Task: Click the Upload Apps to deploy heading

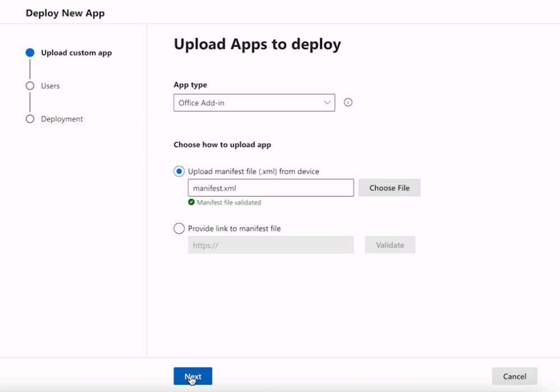Action: point(257,44)
